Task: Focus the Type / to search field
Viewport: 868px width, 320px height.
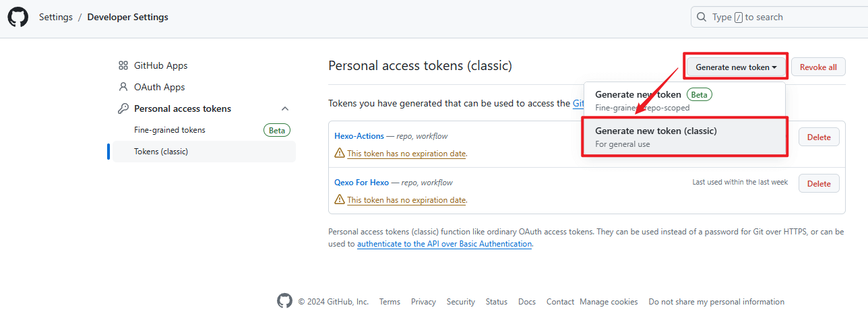Action: (782, 17)
